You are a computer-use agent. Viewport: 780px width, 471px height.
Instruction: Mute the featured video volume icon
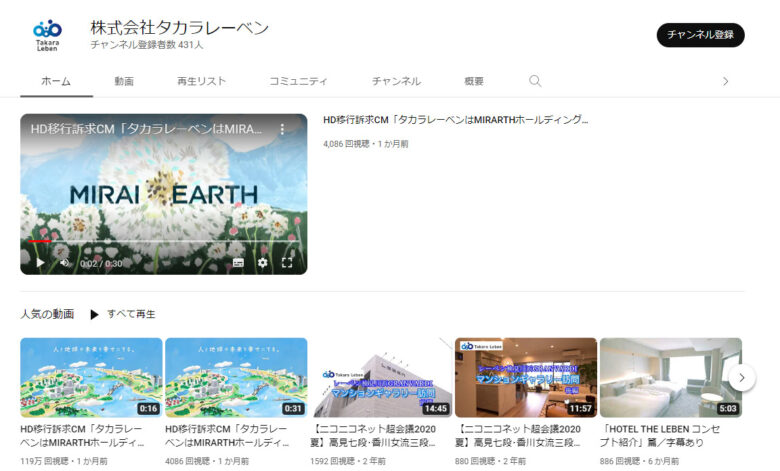click(x=65, y=263)
